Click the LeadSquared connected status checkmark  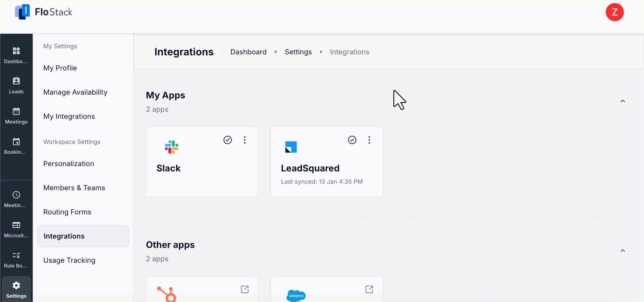point(352,140)
